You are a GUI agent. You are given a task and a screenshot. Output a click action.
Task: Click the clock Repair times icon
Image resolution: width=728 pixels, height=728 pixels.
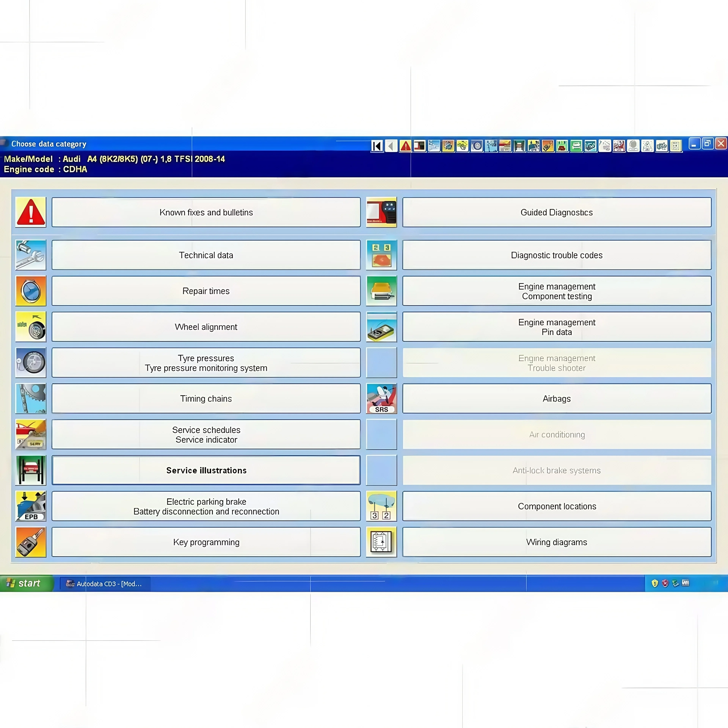click(x=31, y=291)
